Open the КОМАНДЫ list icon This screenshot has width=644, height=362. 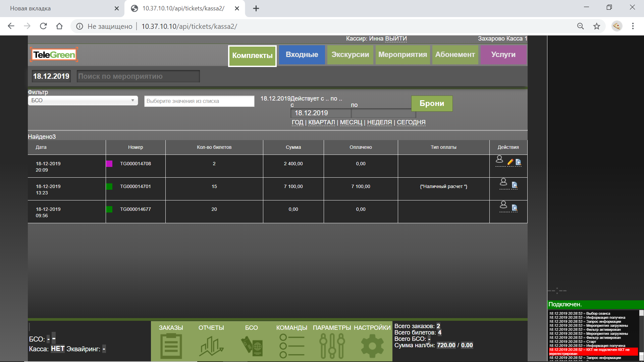(x=291, y=345)
